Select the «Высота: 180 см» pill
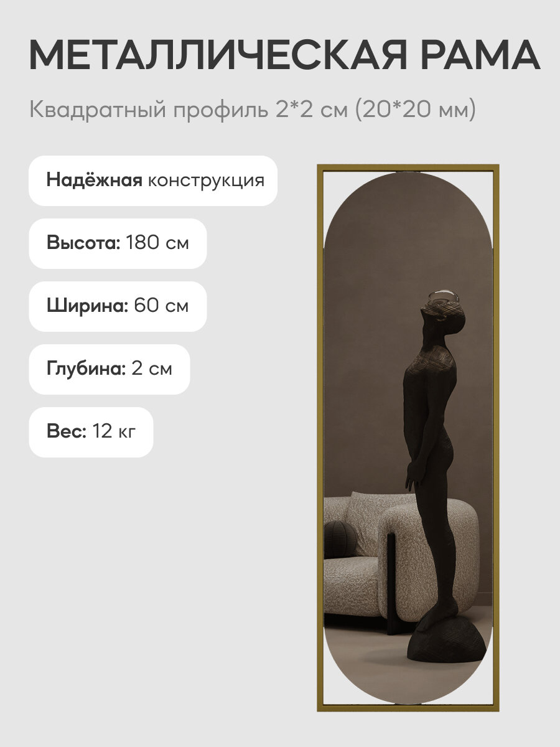This screenshot has width=560, height=747. [x=118, y=243]
